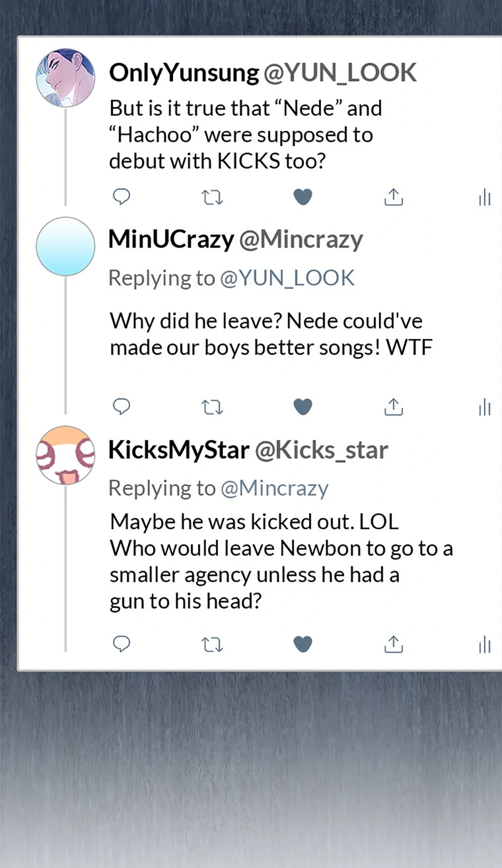Open OnlyYunsung's profile picture
This screenshot has width=502, height=868.
65,78
